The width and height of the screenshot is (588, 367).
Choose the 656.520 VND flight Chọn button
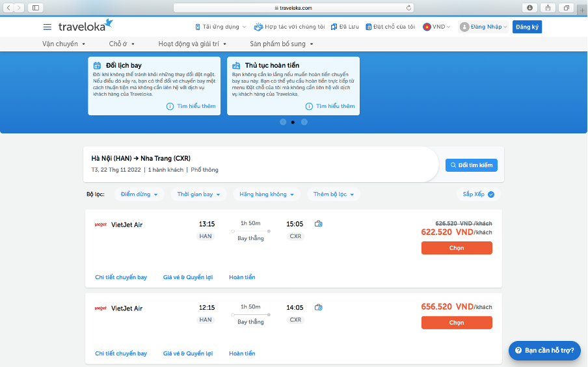point(457,323)
